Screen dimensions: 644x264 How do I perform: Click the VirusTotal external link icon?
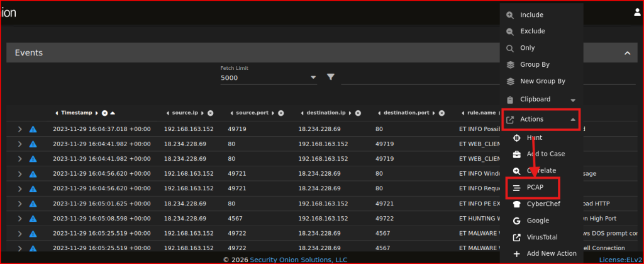tap(516, 238)
